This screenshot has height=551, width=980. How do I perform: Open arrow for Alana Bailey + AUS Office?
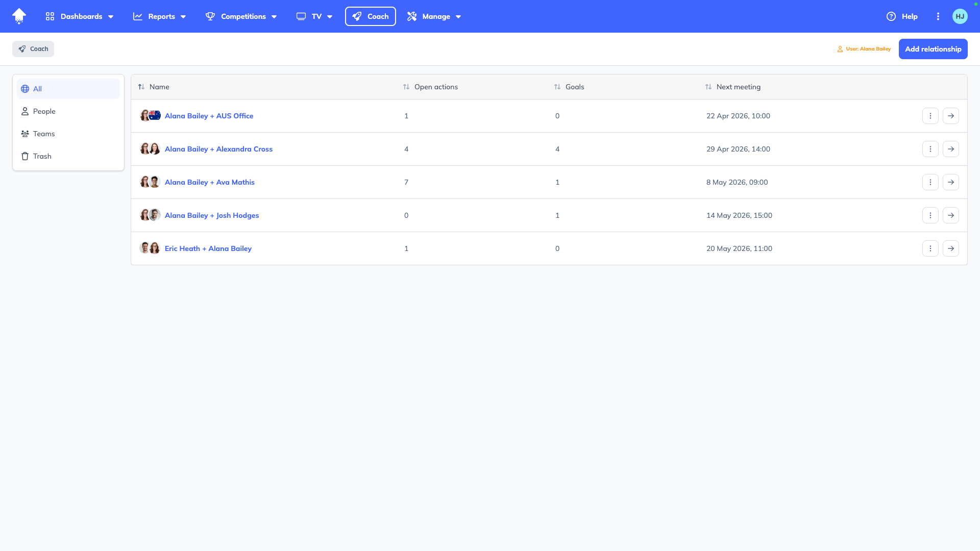tap(950, 116)
